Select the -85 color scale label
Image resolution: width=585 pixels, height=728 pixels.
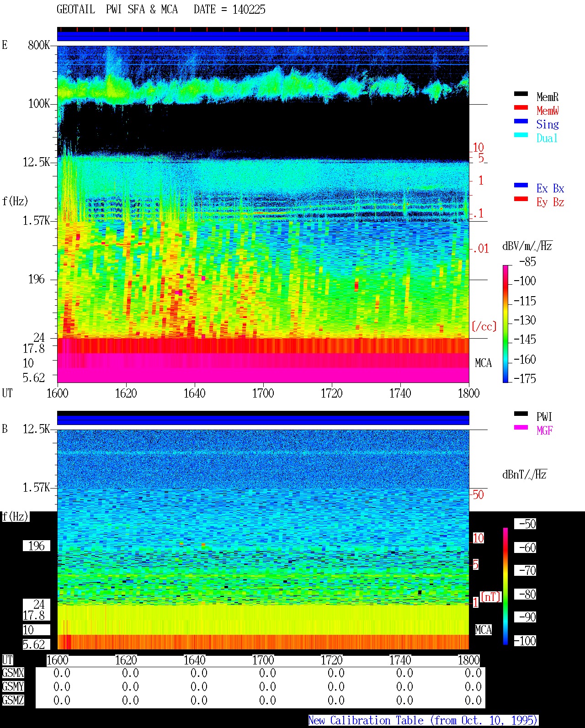[x=527, y=262]
